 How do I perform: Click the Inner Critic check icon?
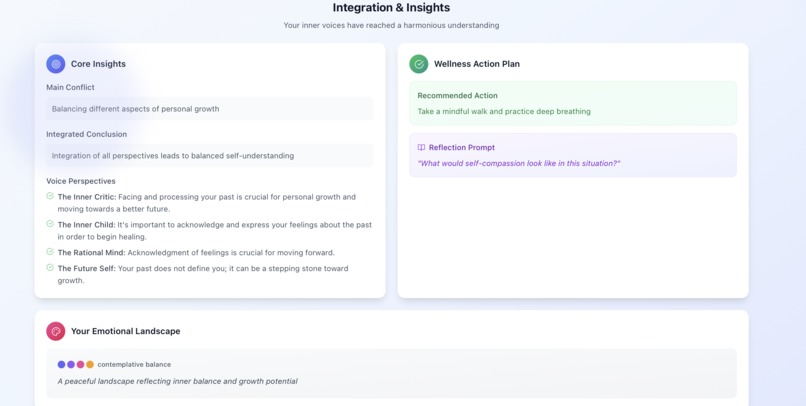pyautogui.click(x=50, y=196)
